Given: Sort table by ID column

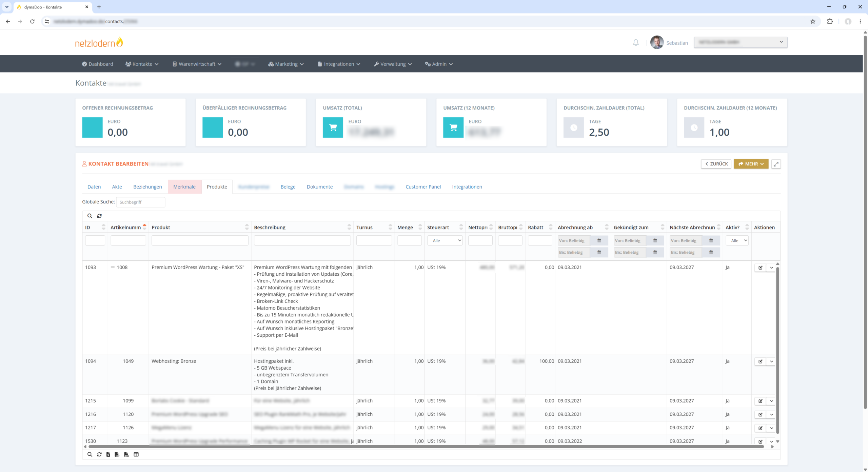Looking at the screenshot, I should point(95,228).
